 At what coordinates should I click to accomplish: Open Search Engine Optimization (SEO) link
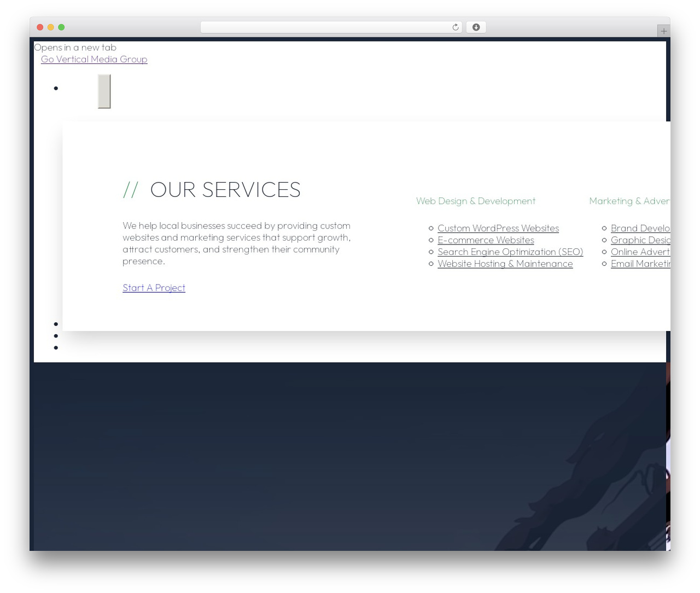[x=510, y=252]
